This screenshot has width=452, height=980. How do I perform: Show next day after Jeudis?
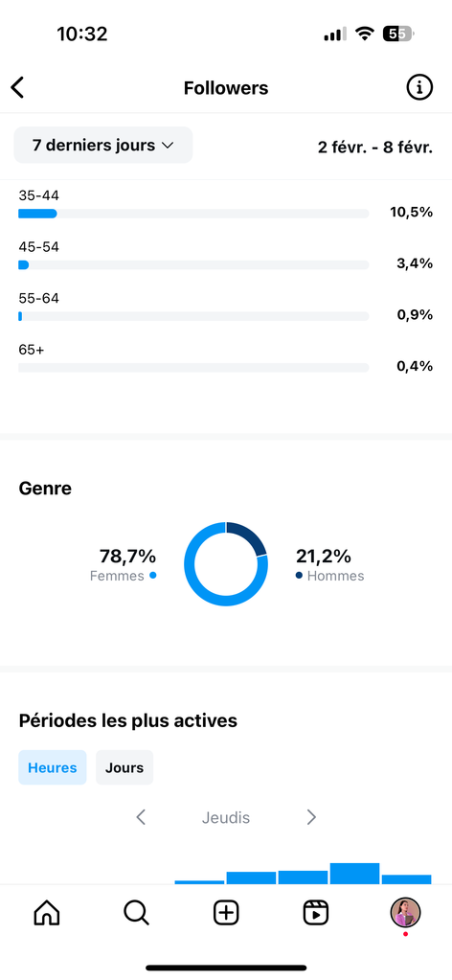[311, 817]
